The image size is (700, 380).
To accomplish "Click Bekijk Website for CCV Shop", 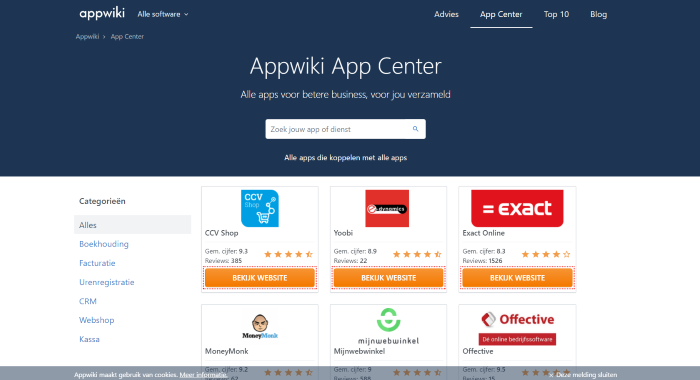I will pos(260,278).
